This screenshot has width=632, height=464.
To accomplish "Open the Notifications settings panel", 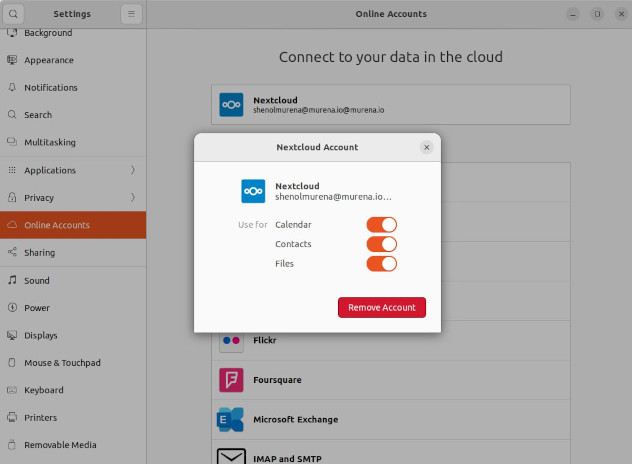I will tap(51, 88).
